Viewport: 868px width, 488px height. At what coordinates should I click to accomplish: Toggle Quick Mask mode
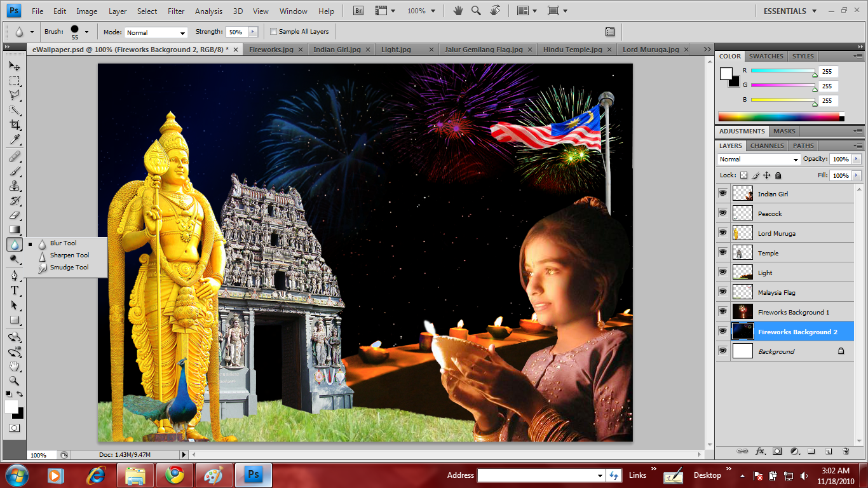point(14,428)
